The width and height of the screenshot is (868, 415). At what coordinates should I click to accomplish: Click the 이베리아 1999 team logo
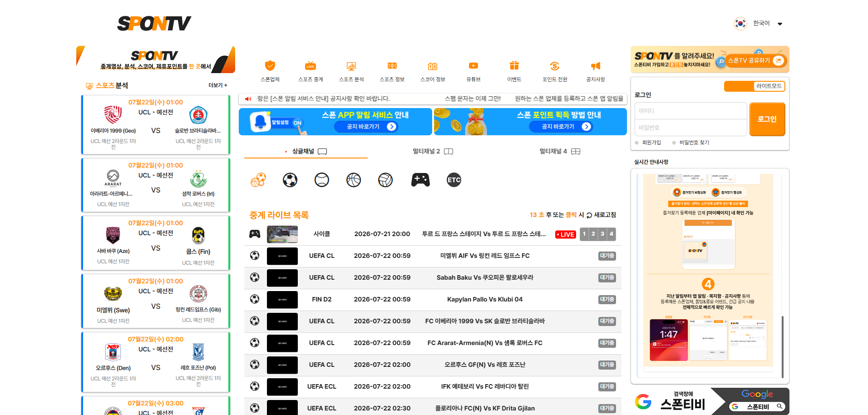(x=113, y=115)
